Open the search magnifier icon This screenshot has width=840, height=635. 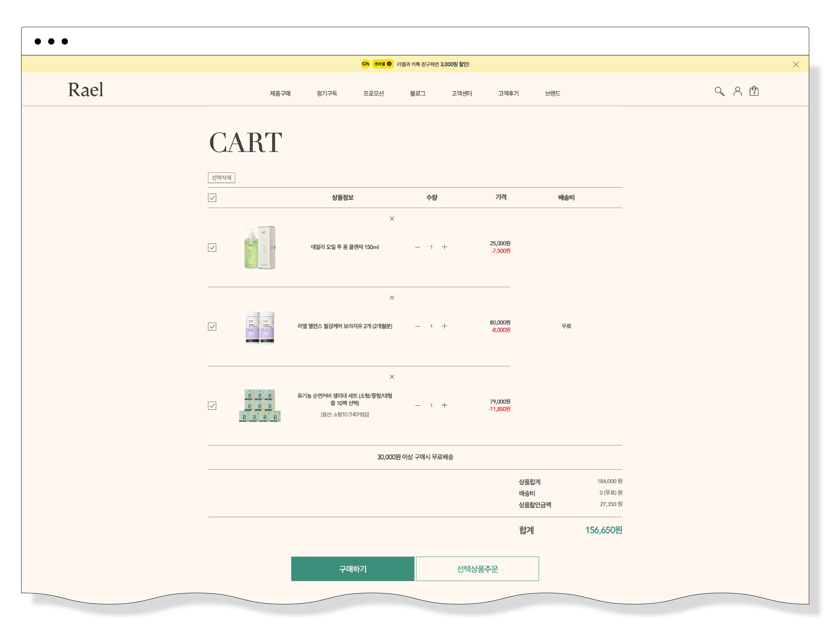click(x=719, y=91)
